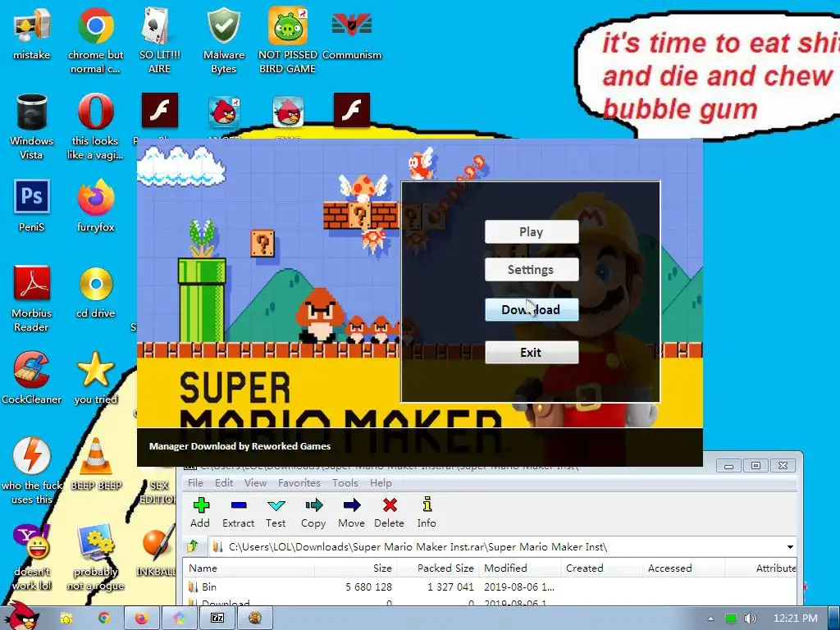840x630 pixels.
Task: Select the 'you tried' star icon
Action: click(x=95, y=377)
